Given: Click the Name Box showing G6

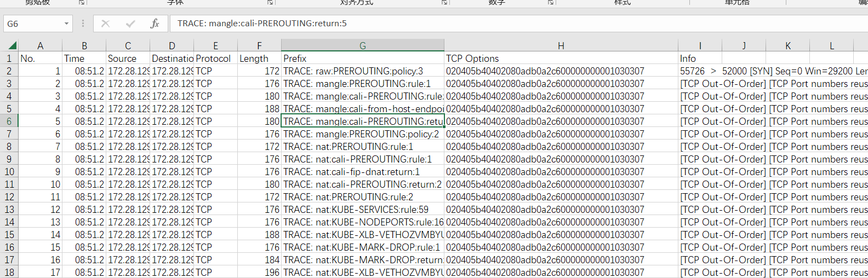Looking at the screenshot, I should click(33, 24).
